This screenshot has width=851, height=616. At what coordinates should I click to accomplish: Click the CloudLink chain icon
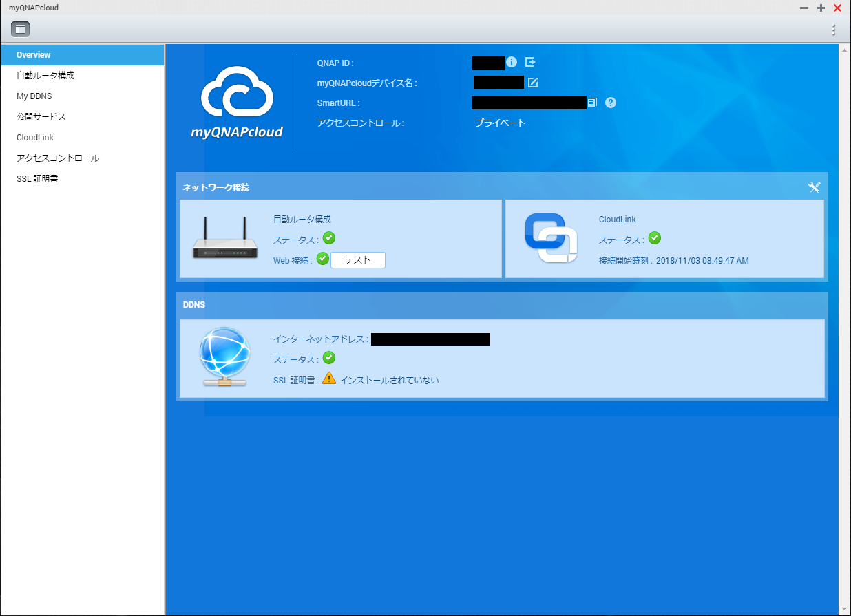(x=551, y=238)
